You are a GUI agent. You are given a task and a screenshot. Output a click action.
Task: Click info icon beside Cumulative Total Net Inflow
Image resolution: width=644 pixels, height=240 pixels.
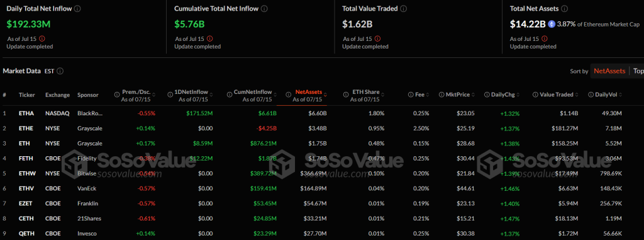coord(265,8)
